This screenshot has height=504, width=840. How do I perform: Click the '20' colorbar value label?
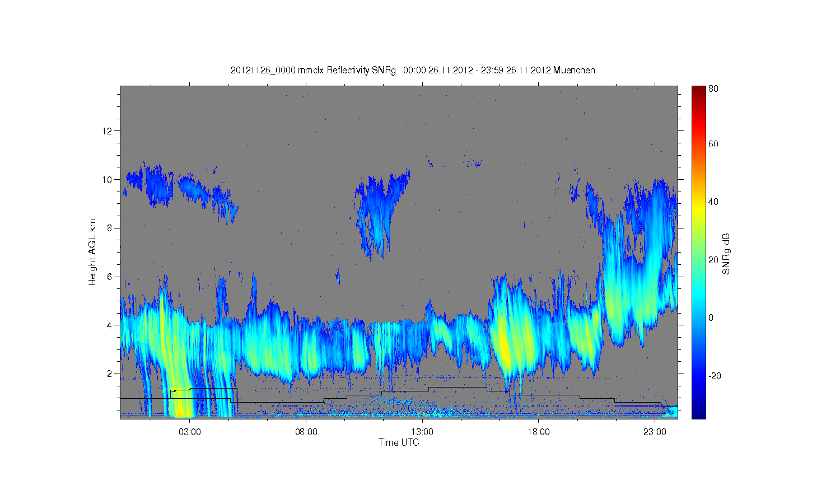pyautogui.click(x=713, y=260)
